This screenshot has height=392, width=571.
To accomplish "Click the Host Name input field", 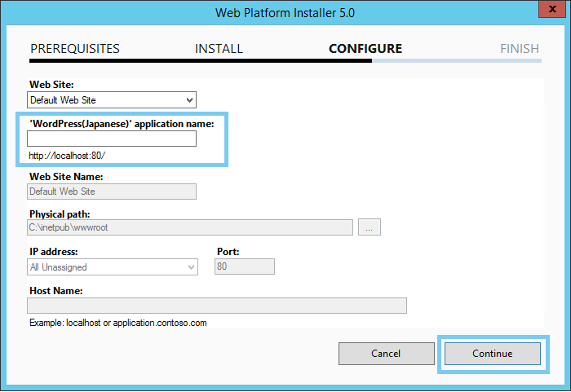I will click(217, 306).
